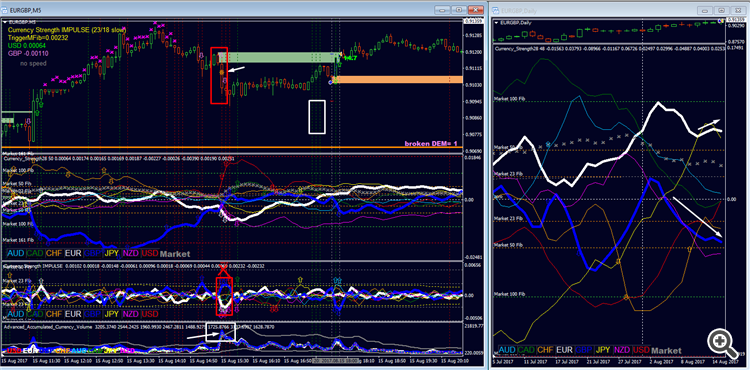Viewport: 750px width, 370px height.
Task: Click the EURGBP,Daily window chart icon
Action: [495, 10]
